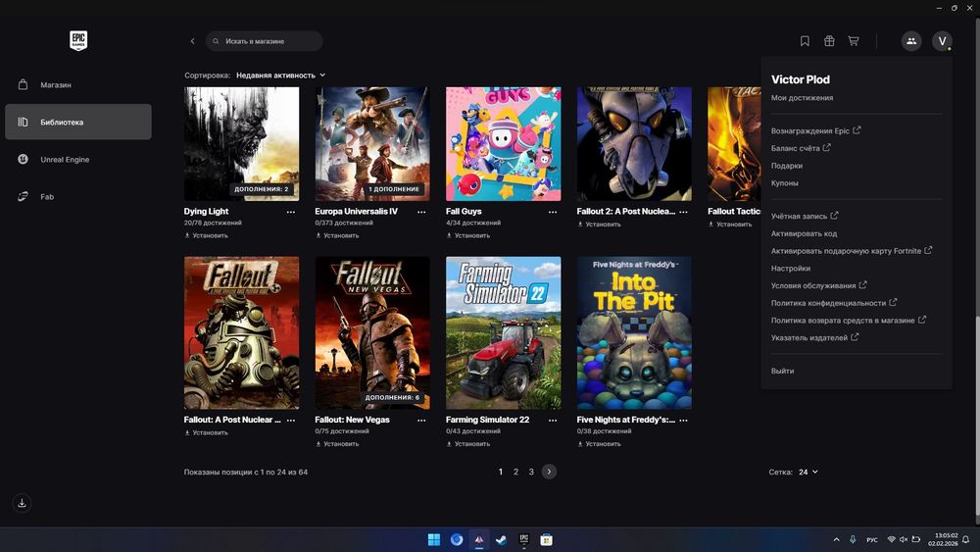Open more options for Fallout: A Post Nuclear
Viewport: 980px width, 552px height.
pyautogui.click(x=291, y=420)
